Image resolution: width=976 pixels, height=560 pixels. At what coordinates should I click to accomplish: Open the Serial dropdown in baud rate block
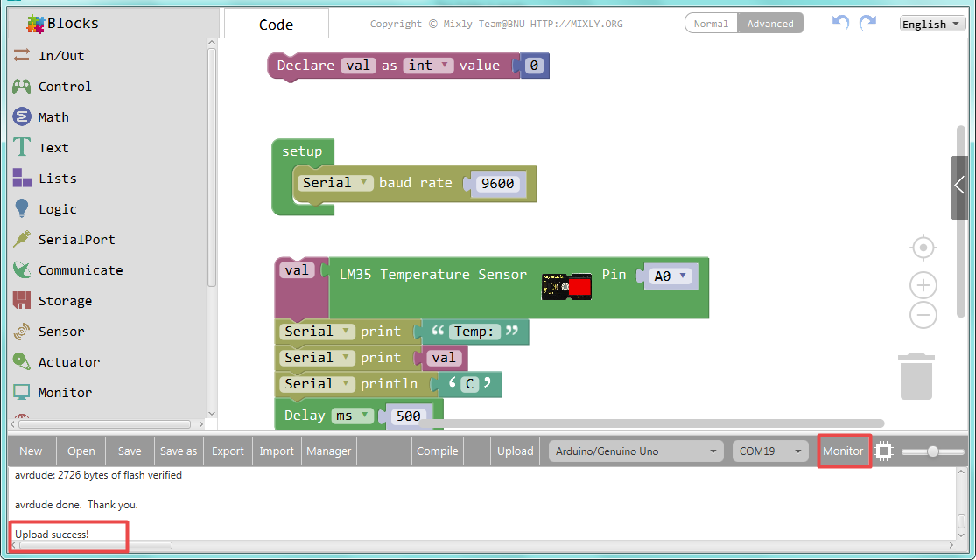(335, 183)
